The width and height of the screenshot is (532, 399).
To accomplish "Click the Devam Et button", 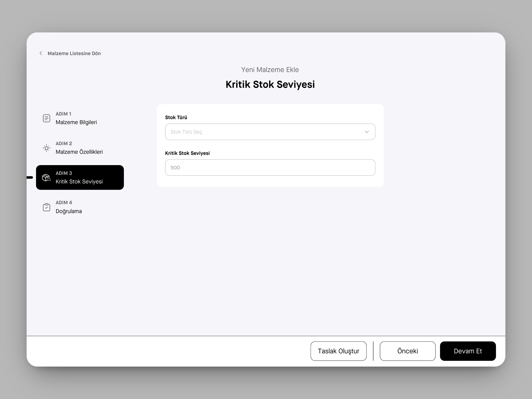I will tap(468, 351).
